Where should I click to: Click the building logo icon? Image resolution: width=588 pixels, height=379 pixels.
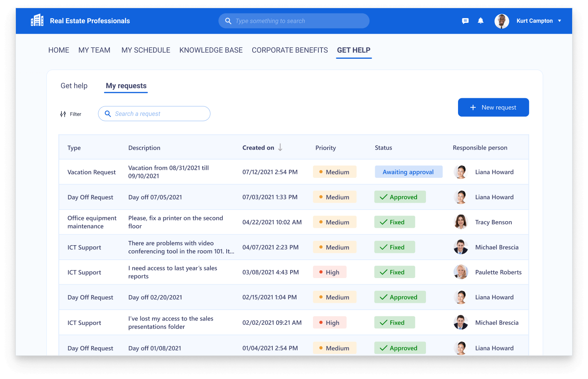point(37,20)
